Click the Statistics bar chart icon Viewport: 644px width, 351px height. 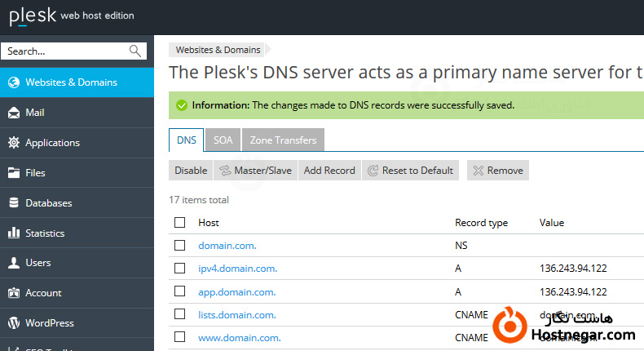(13, 233)
